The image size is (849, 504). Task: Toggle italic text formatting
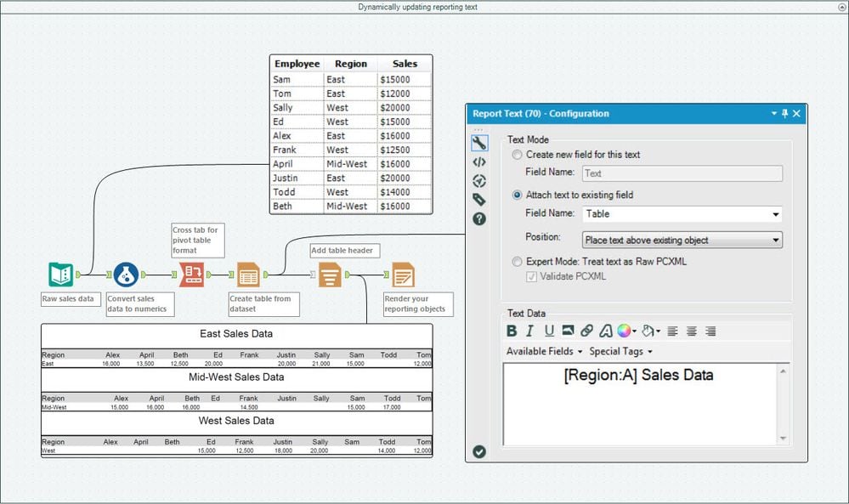530,331
